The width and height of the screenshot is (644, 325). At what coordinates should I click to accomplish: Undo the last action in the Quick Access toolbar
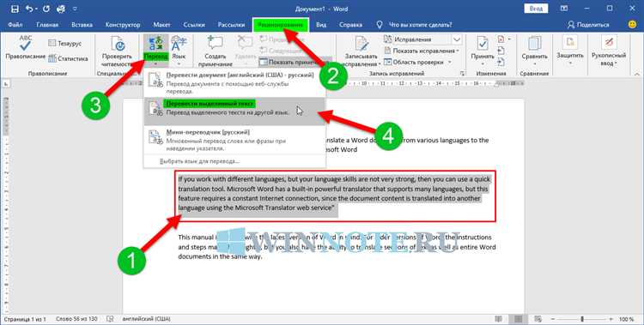tap(29, 9)
